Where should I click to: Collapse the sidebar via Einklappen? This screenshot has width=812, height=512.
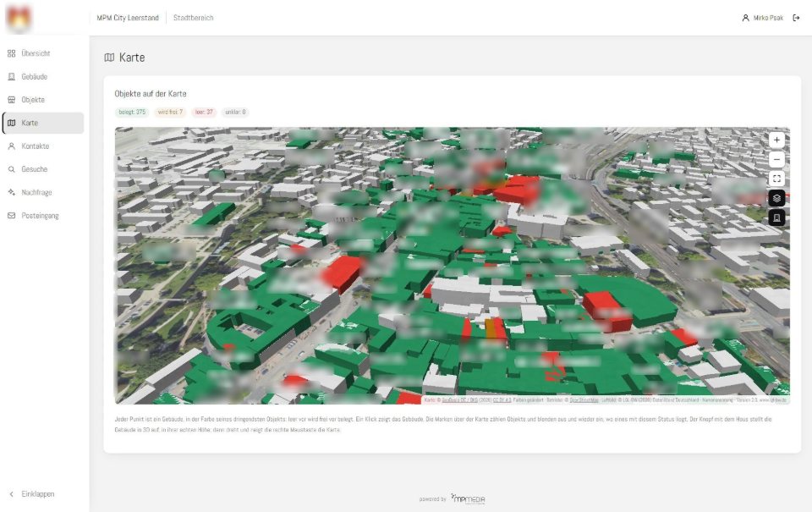32,494
